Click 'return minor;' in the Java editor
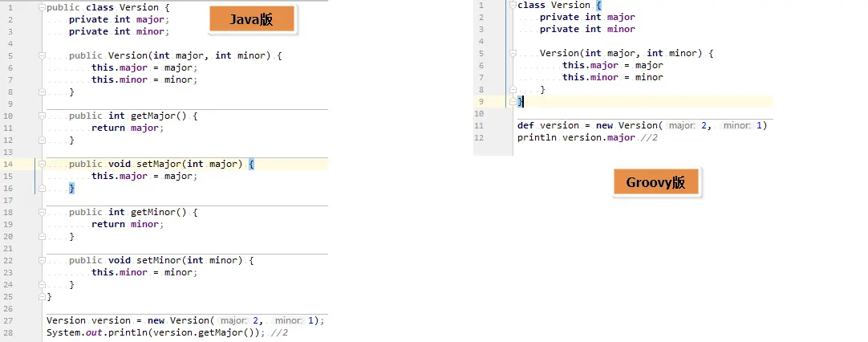 click(x=128, y=225)
